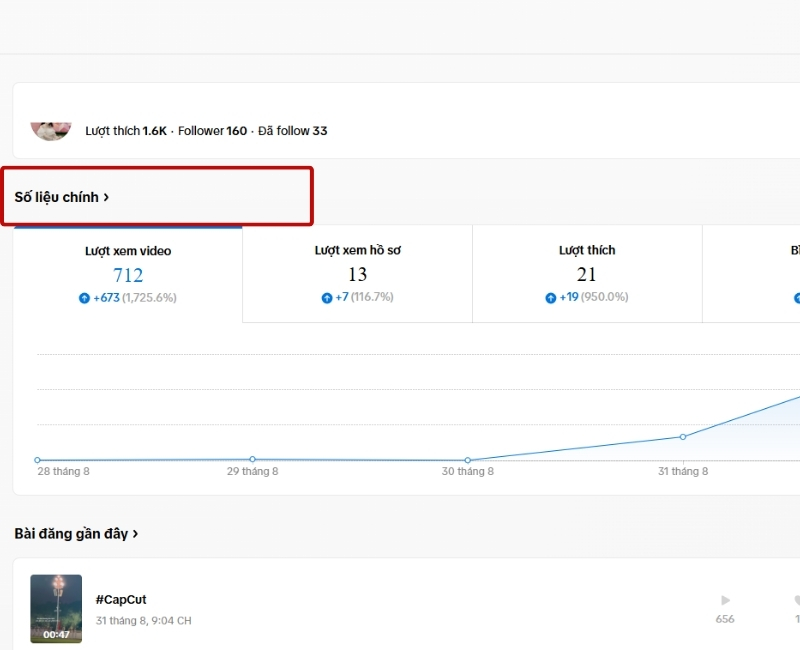This screenshot has height=650, width=800.
Task: Click the +673 (1,725.6%) change text
Action: 135,298
